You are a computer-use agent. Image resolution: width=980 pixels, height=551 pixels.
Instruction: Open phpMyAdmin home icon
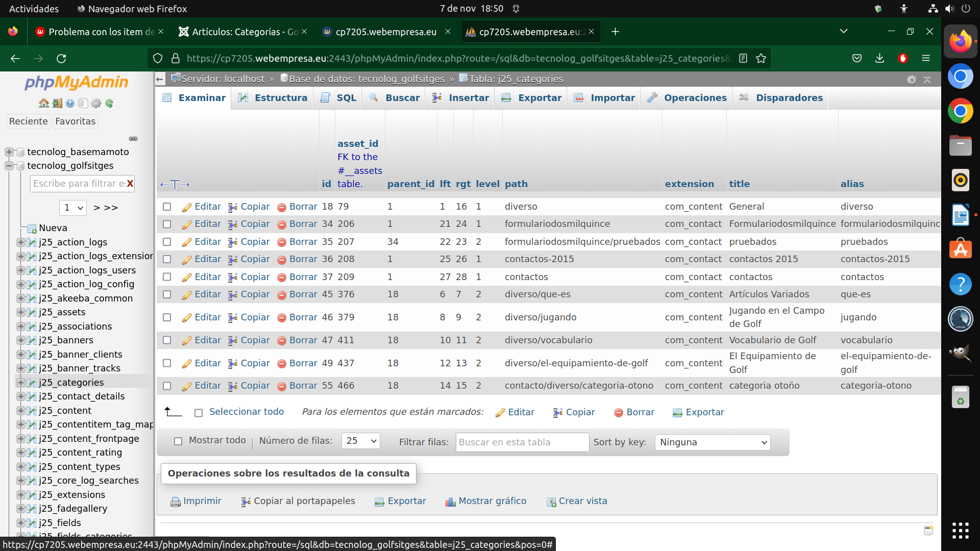click(x=44, y=103)
